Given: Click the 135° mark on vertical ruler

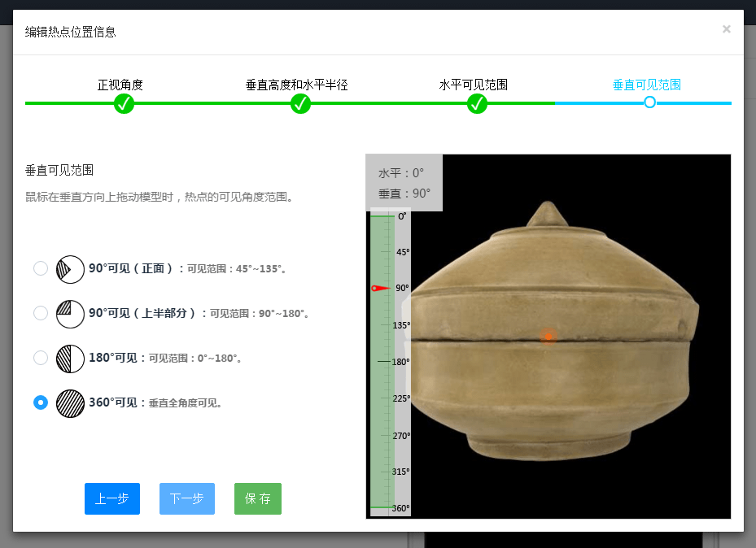Looking at the screenshot, I should point(401,325).
